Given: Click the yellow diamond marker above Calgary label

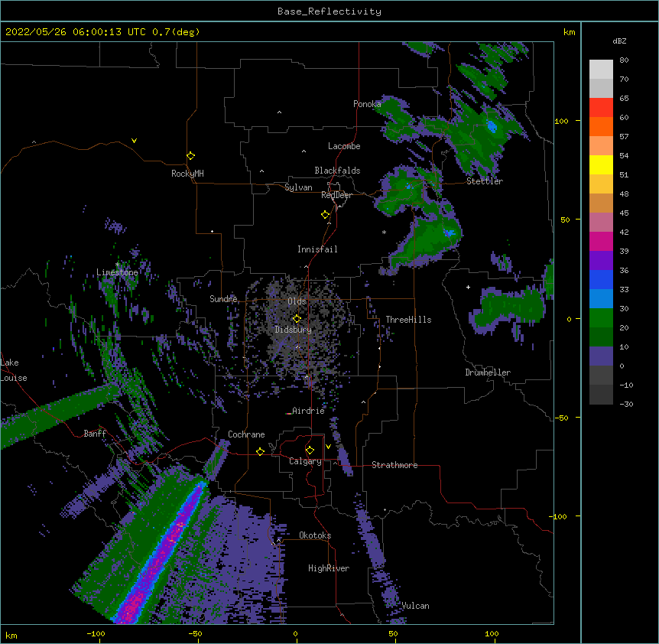Looking at the screenshot, I should click(310, 450).
